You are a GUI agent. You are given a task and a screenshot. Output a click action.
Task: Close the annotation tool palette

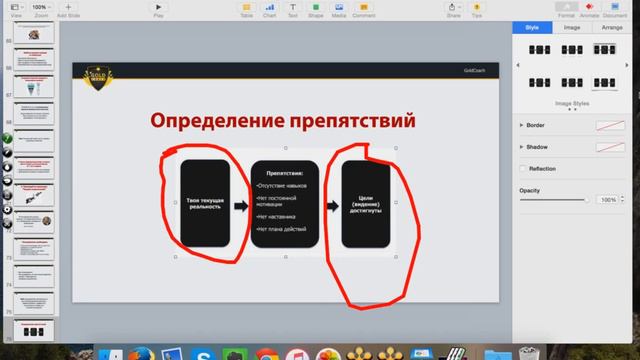coord(7,223)
